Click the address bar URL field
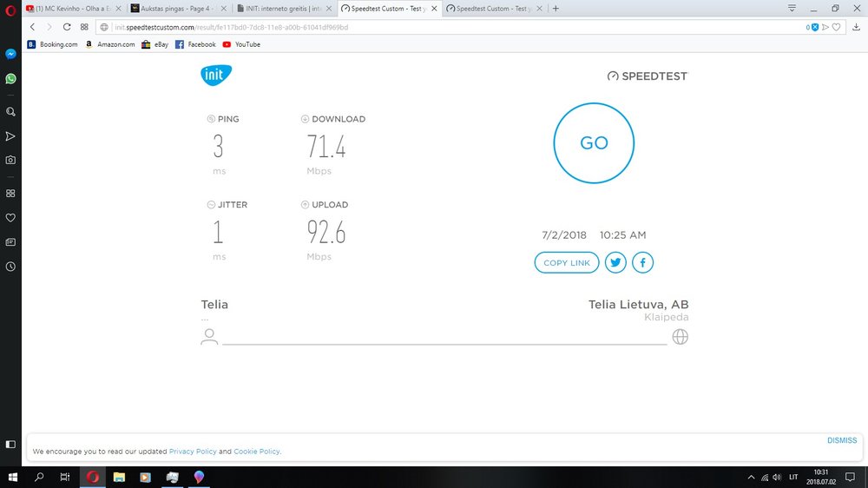 pyautogui.click(x=434, y=27)
